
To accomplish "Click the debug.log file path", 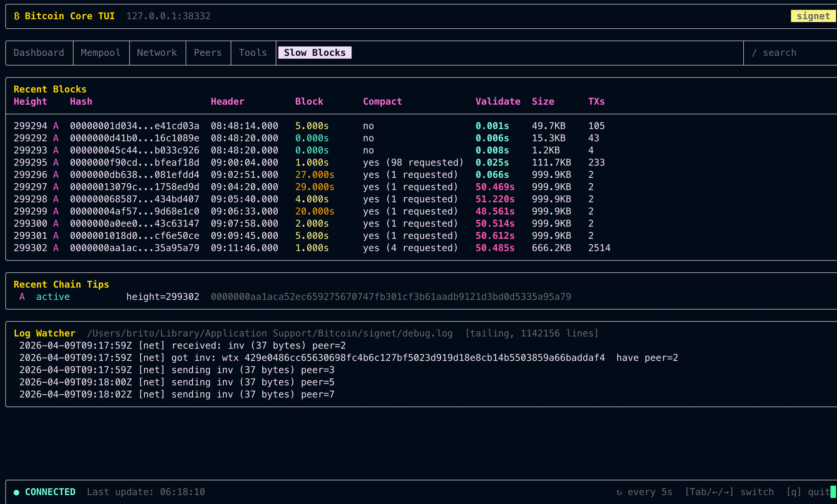I will (x=270, y=333).
